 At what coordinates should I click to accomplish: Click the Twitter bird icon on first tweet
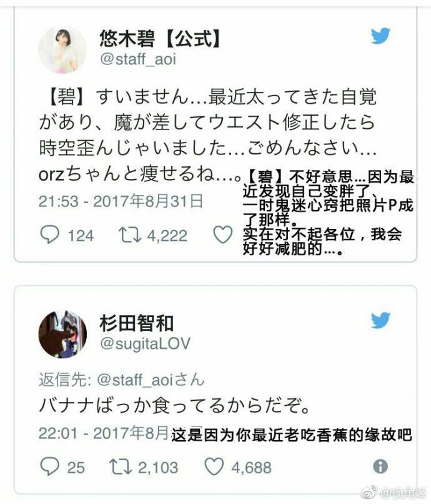[x=380, y=36]
